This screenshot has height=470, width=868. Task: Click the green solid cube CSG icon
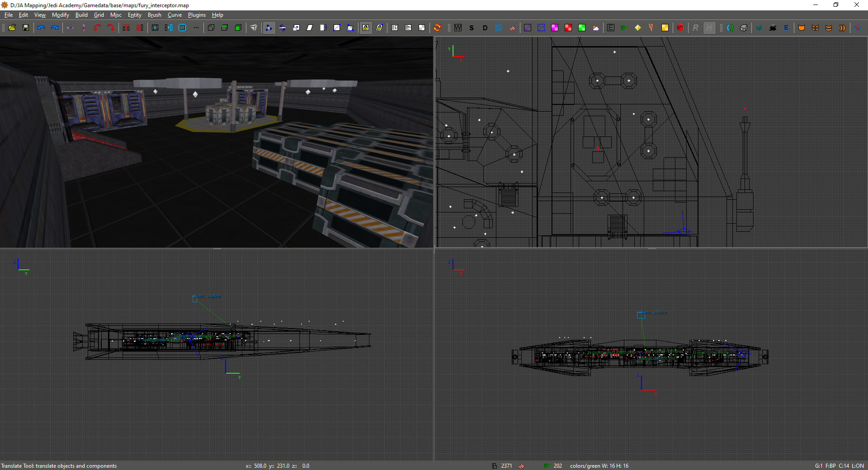point(238,28)
